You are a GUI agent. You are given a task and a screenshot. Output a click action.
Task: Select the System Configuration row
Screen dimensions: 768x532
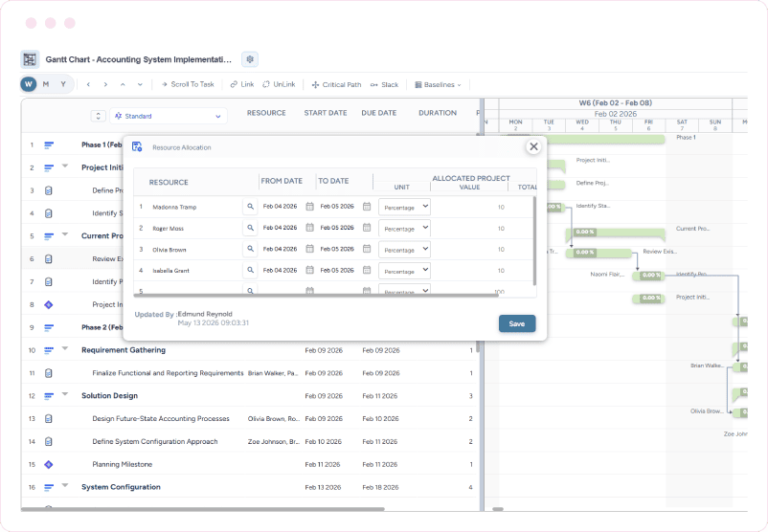[x=249, y=487]
